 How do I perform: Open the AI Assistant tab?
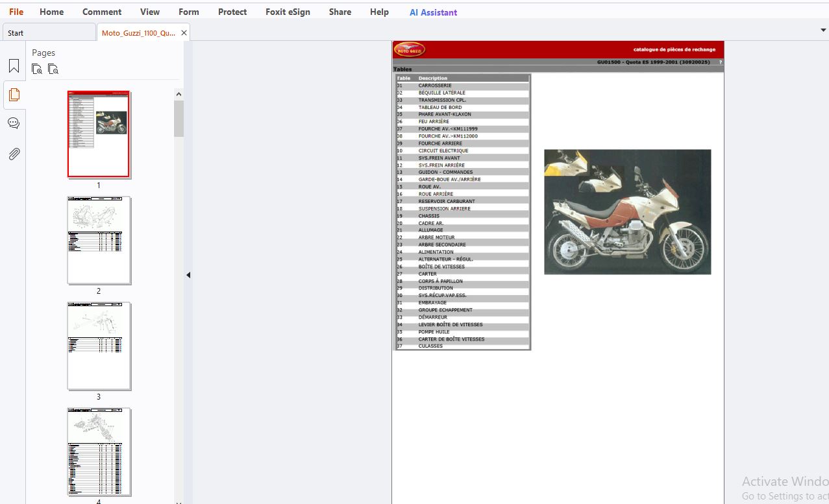point(433,12)
